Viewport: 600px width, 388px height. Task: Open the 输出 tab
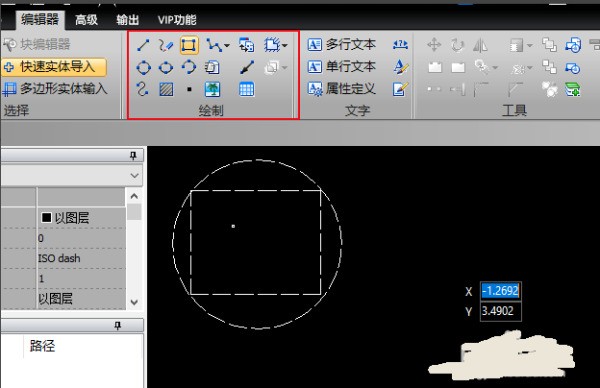tap(127, 20)
